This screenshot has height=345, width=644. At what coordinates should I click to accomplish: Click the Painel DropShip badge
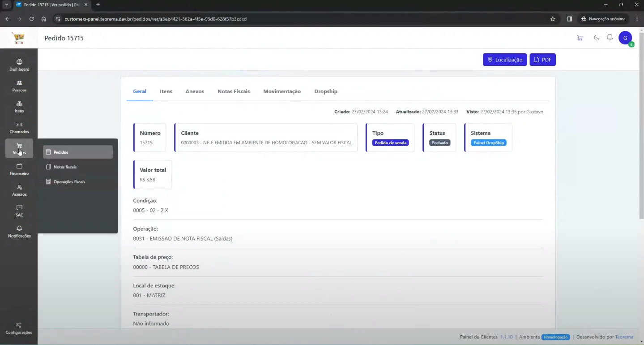(489, 143)
